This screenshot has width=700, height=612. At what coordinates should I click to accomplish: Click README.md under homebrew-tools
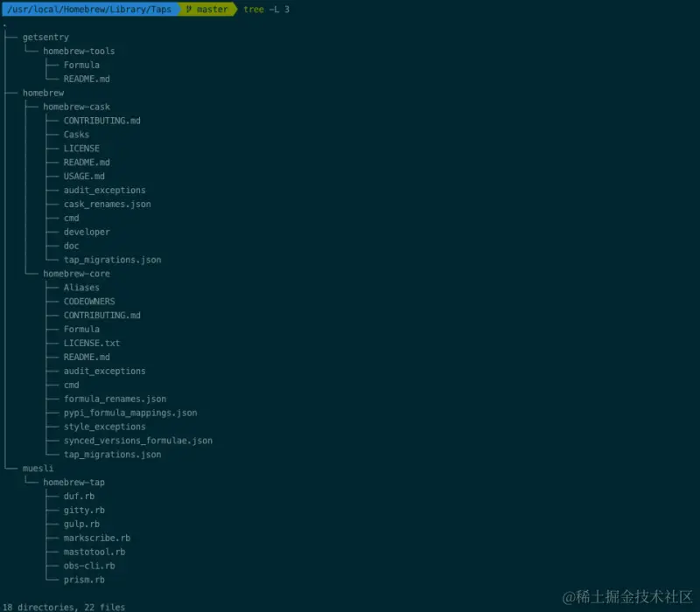click(x=87, y=79)
